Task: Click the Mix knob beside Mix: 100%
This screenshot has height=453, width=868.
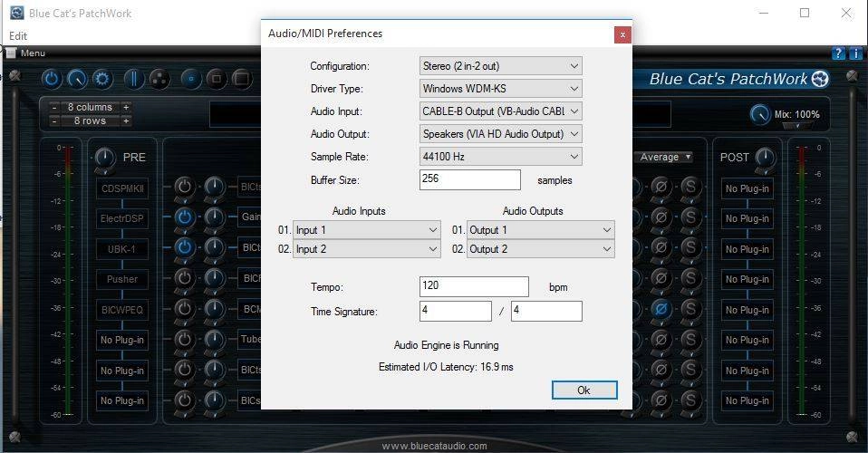Action: [760, 114]
